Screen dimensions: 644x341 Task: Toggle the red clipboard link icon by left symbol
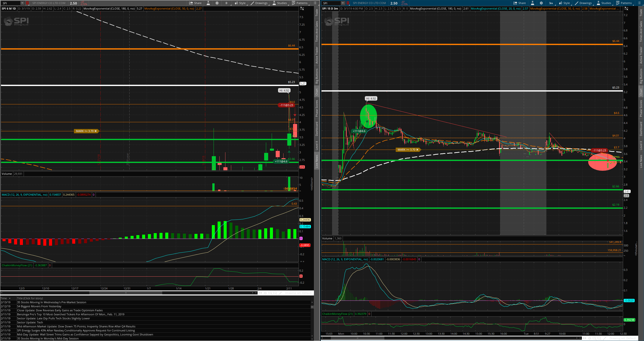click(27, 3)
